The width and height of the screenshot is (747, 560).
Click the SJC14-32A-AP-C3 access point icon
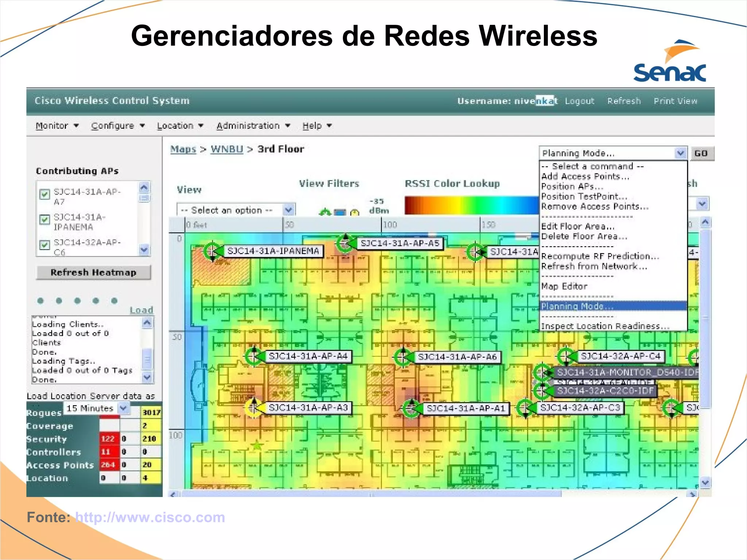(x=525, y=408)
